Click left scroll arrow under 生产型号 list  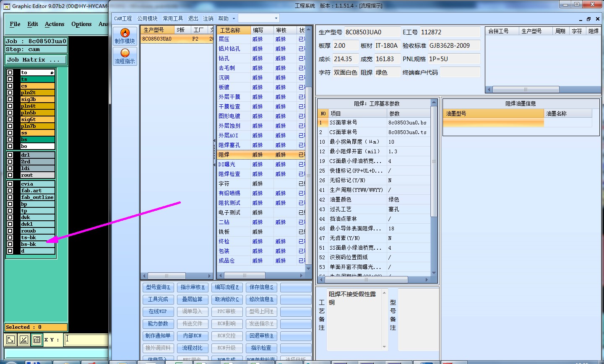point(144,276)
